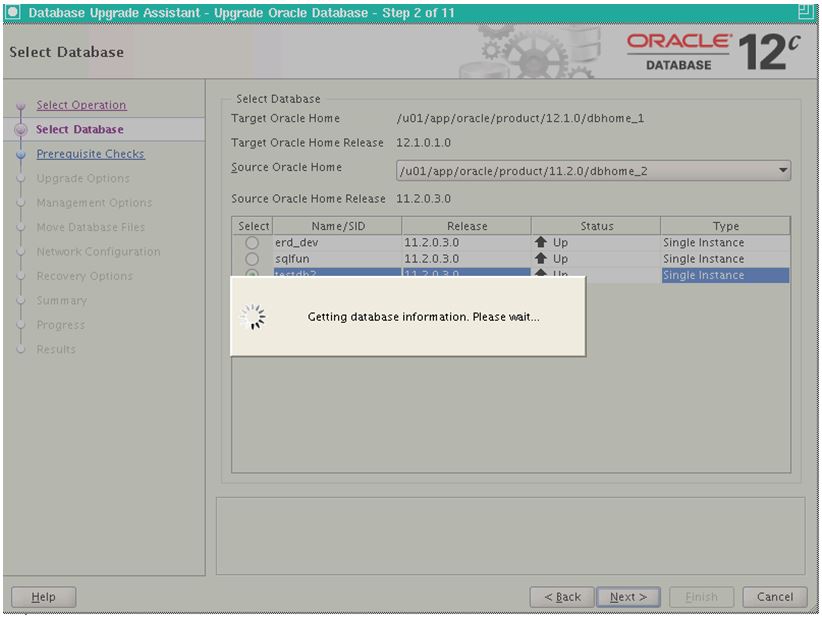Select the sqlfun database radio button

point(252,259)
